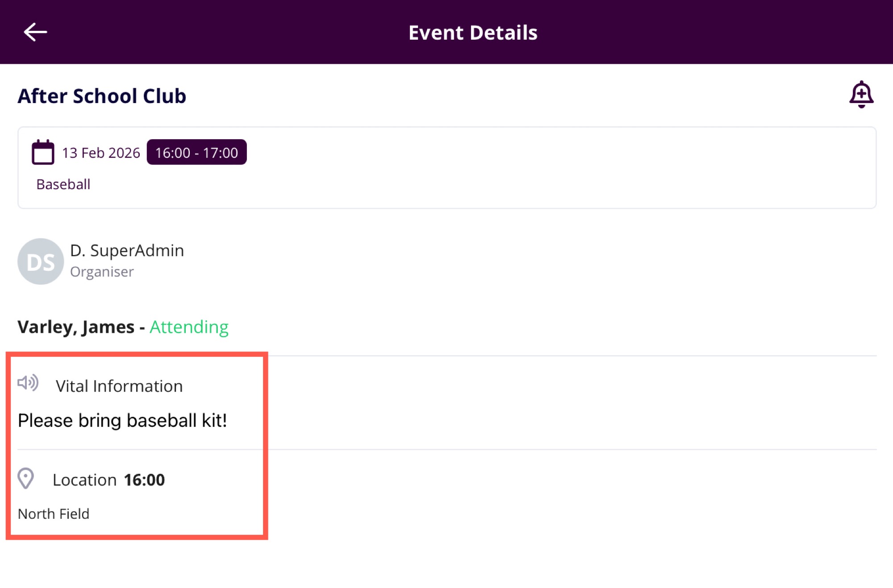This screenshot has width=893, height=588.
Task: Click the Attending status link
Action: coord(189,327)
